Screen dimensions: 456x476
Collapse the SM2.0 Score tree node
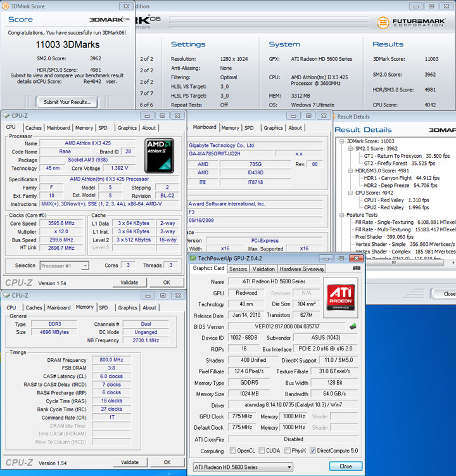coord(349,148)
